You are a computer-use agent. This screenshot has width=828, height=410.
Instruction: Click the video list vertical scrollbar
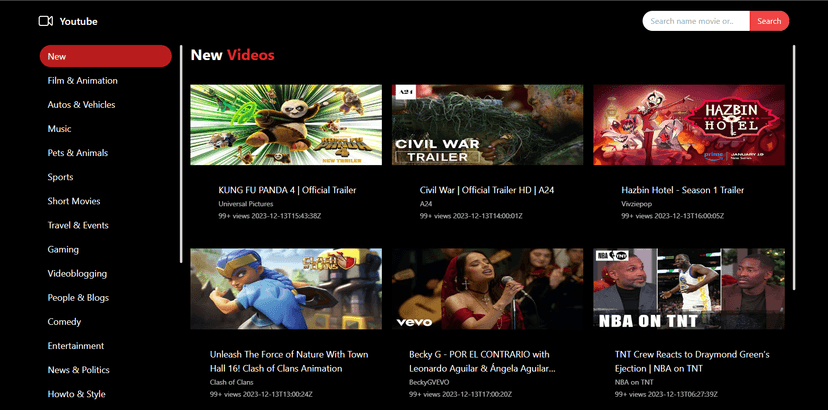click(794, 167)
